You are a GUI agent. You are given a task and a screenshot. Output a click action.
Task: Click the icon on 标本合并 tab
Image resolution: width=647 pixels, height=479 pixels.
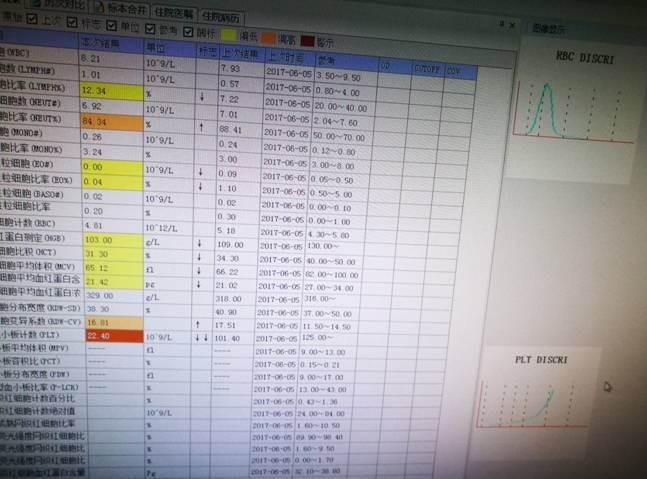[99, 6]
